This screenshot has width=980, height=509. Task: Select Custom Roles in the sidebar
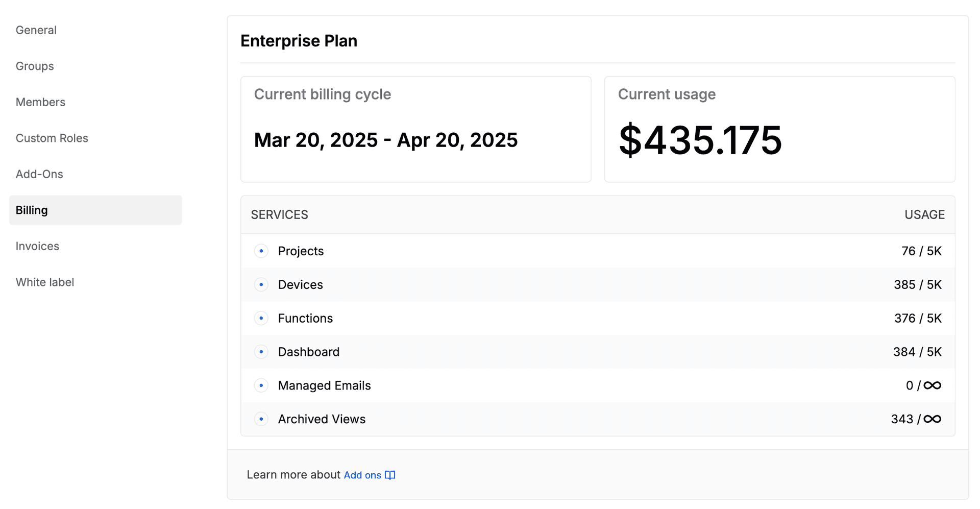[x=52, y=138]
